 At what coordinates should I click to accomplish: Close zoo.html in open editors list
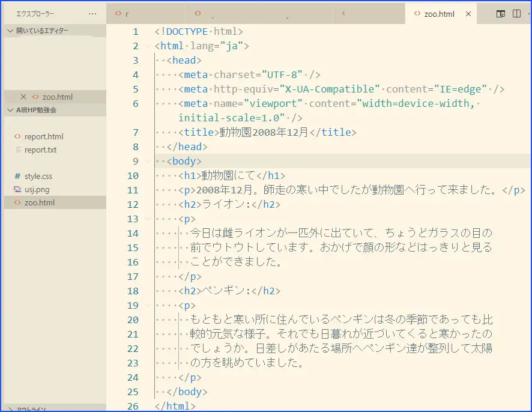[x=23, y=97]
